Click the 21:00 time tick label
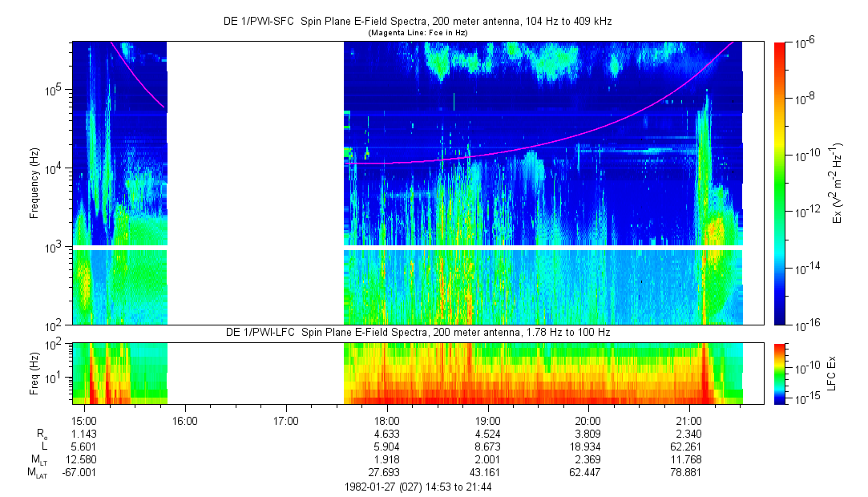Screen dimensions: 868x497 [x=689, y=420]
